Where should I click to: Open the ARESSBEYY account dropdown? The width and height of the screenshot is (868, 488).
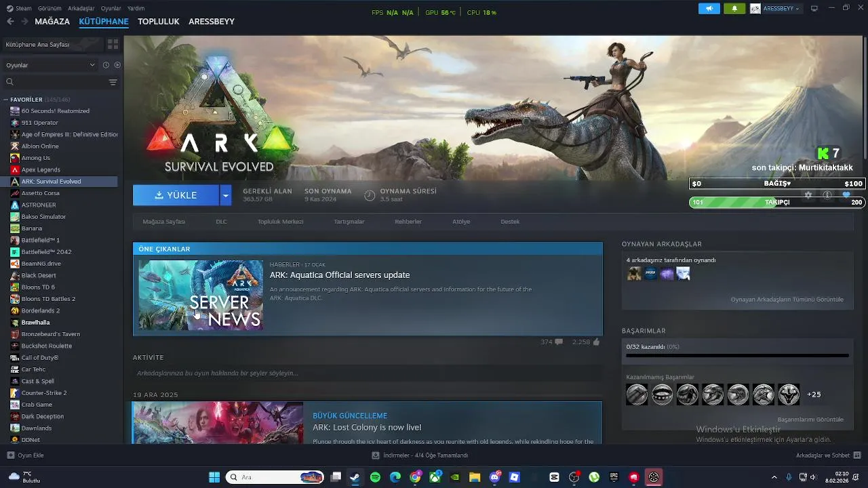(x=776, y=9)
